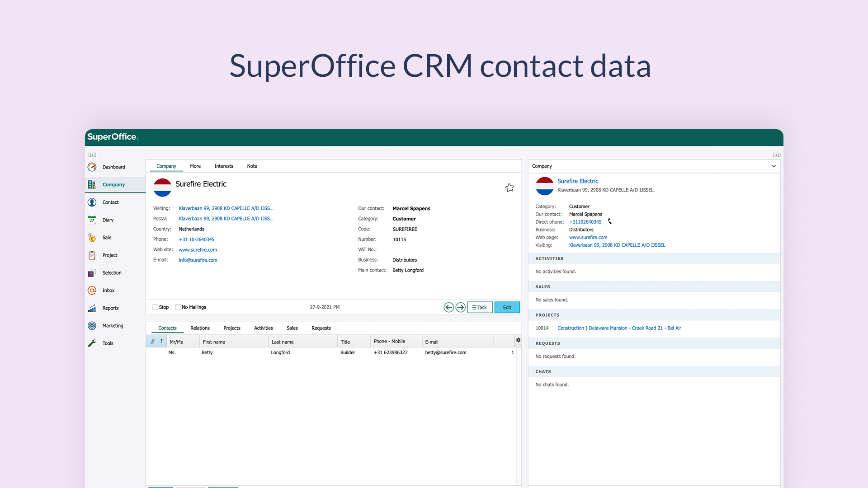Call direct phone via handset icon
The height and width of the screenshot is (488, 868).
610,221
